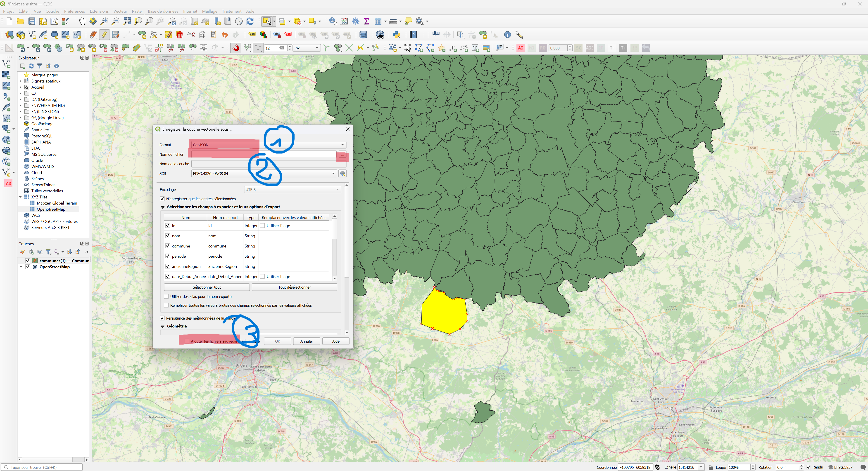868x471 pixels.
Task: Open a project with the folder icon
Action: click(x=21, y=21)
